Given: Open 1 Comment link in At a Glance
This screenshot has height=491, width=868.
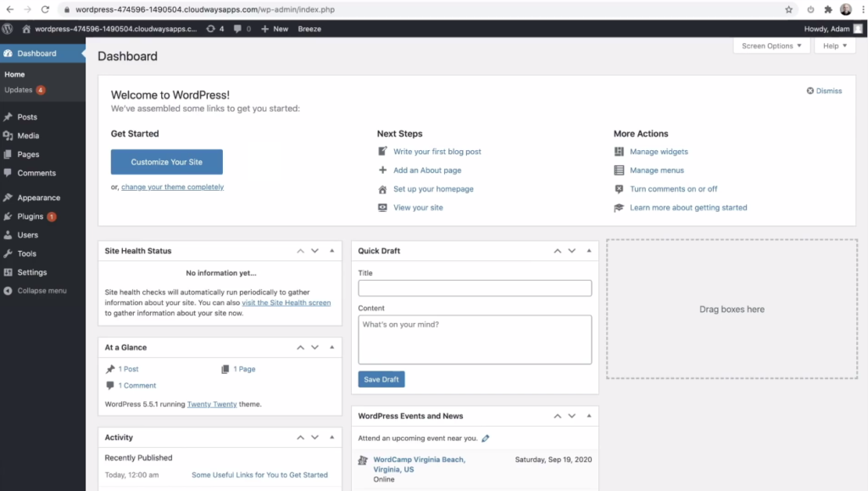Looking at the screenshot, I should click(x=137, y=386).
